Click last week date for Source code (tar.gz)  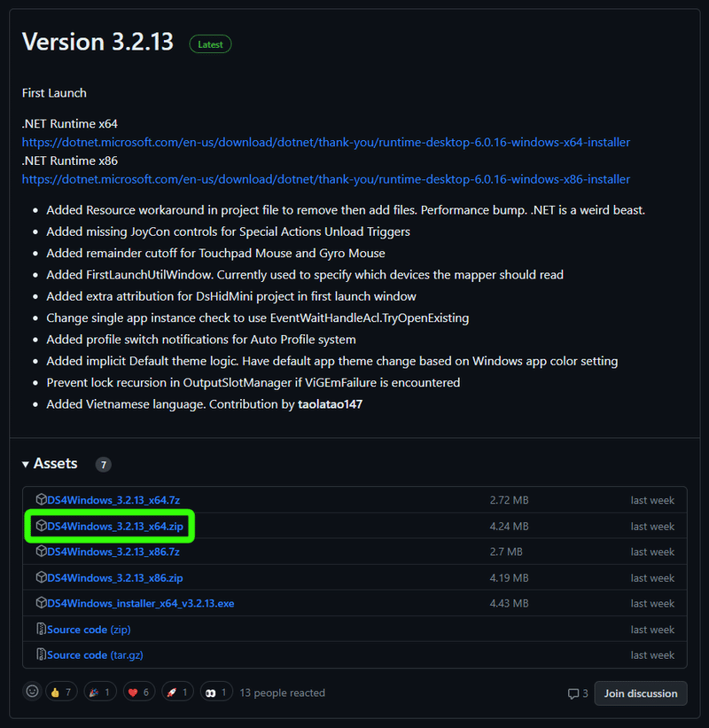point(652,654)
